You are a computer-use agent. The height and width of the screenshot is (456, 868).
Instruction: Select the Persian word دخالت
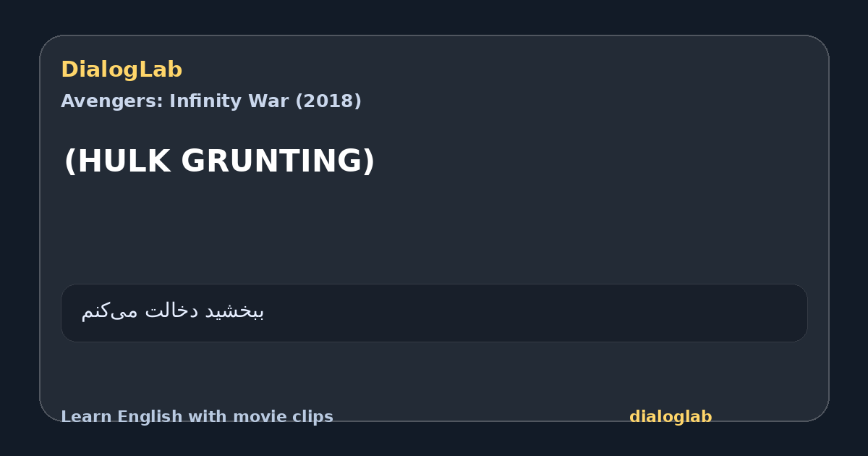(171, 311)
